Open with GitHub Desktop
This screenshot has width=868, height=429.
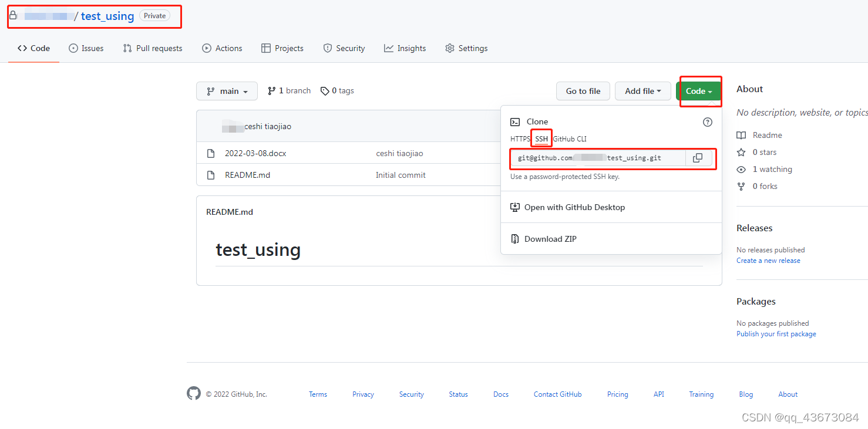(567, 207)
